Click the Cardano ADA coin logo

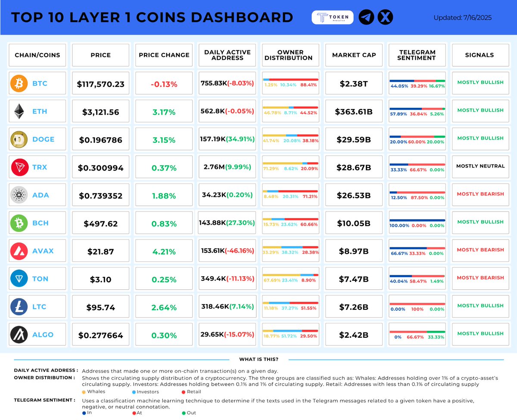(x=19, y=195)
